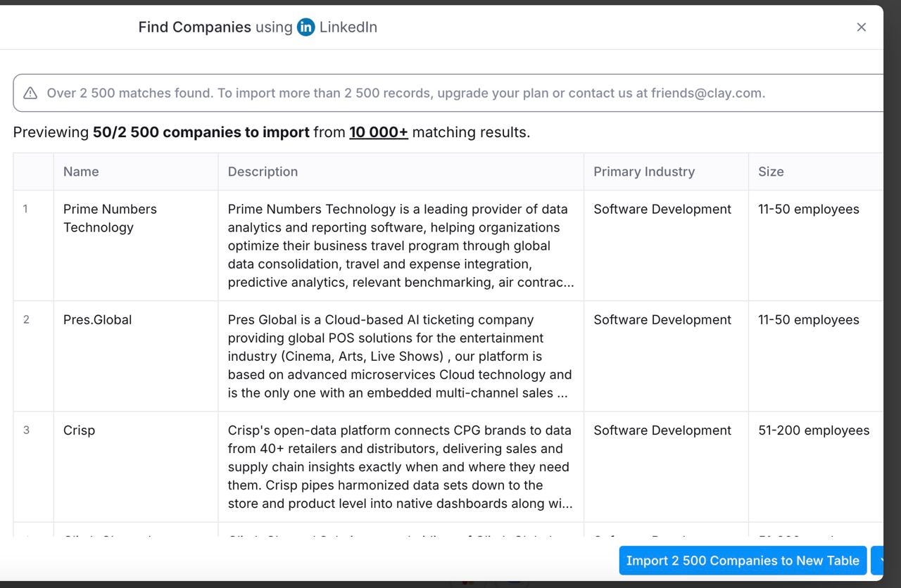Viewport: 901px width, 588px height.
Task: Click the Prime Numbers Technology name cell
Action: tap(136, 245)
